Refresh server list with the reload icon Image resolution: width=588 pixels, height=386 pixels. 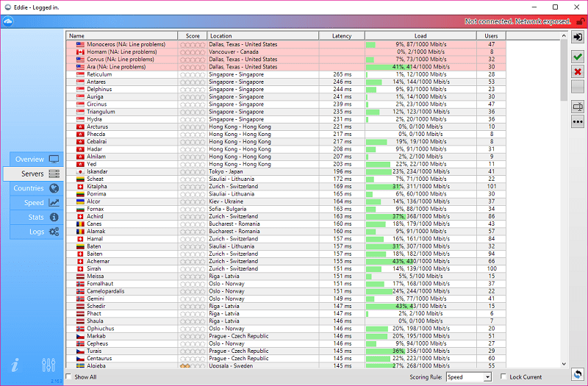578,374
